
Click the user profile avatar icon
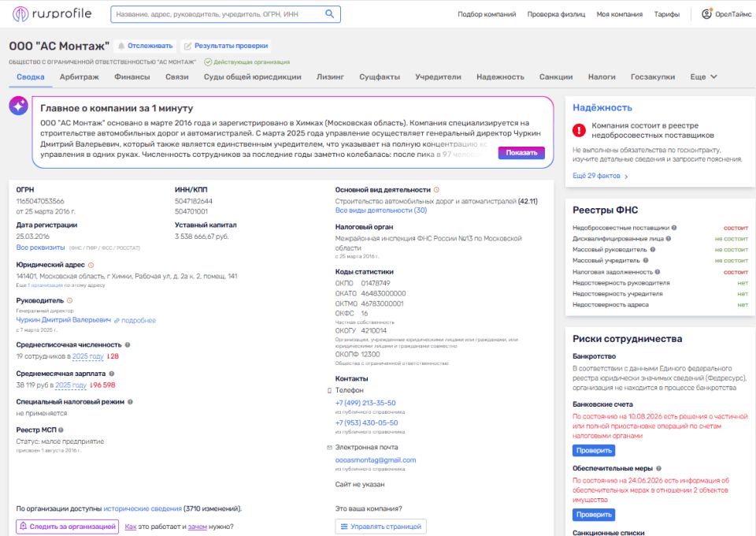[x=706, y=14]
